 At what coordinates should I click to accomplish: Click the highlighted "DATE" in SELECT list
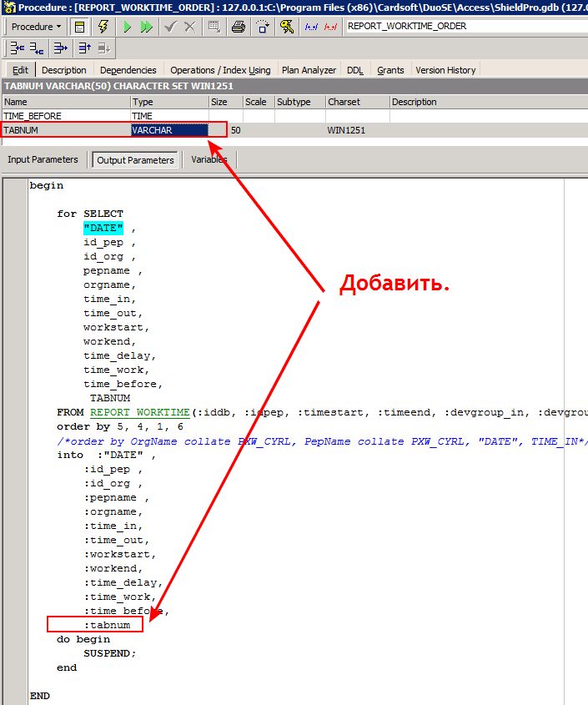coord(103,228)
